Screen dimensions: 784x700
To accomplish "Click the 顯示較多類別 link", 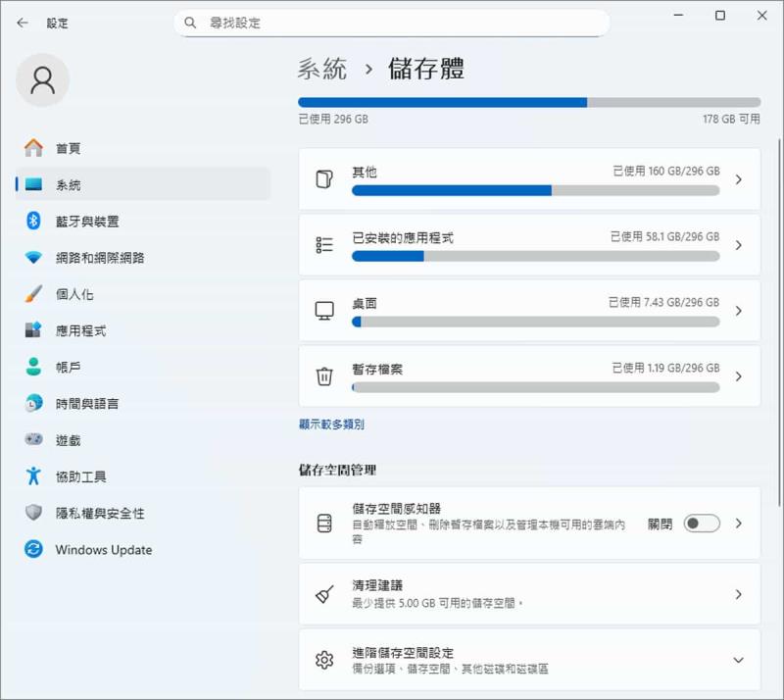I will coord(331,425).
